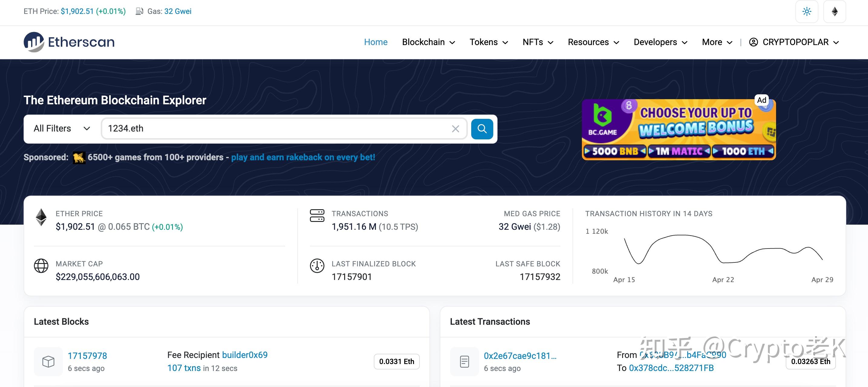Open the NFTs navigation menu
The width and height of the screenshot is (868, 387).
pyautogui.click(x=538, y=42)
